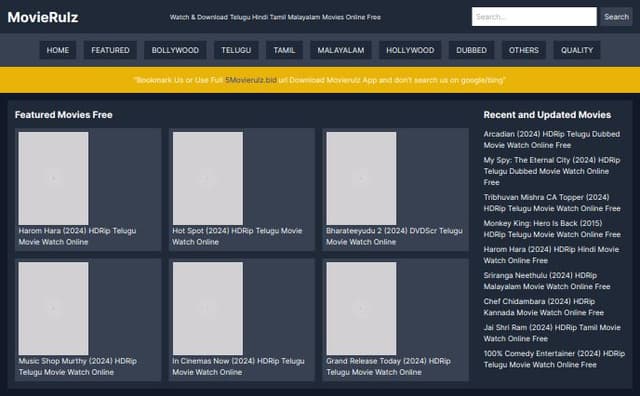Click In Cinemas Now title link
The height and width of the screenshot is (396, 640).
(x=238, y=367)
